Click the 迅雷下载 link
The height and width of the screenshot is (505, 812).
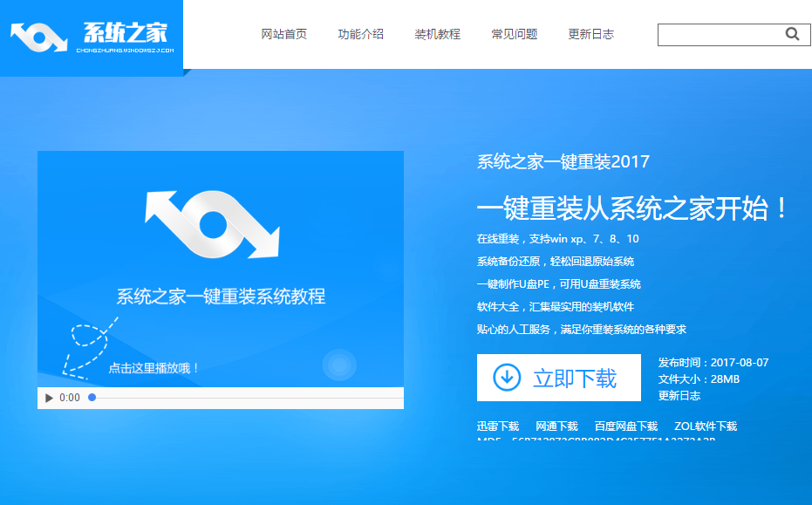click(x=497, y=427)
